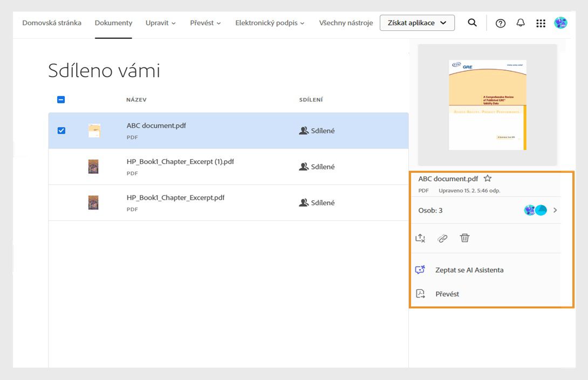
Task: Switch to the Domovská stránka tab
Action: coord(52,23)
